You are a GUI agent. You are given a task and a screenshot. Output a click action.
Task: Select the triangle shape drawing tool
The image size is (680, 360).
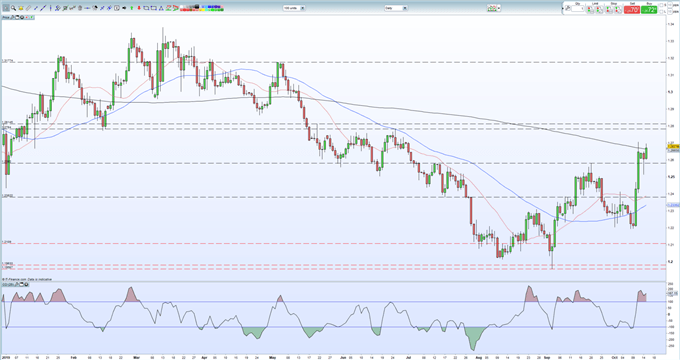point(161,8)
